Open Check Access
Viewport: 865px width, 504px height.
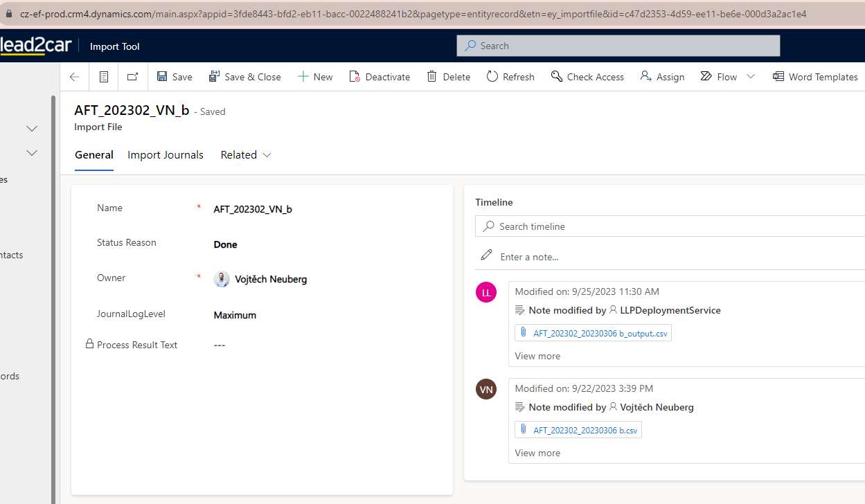(x=587, y=77)
